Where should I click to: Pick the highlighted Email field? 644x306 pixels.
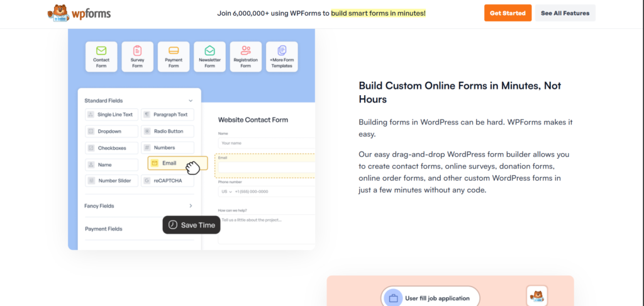(177, 163)
